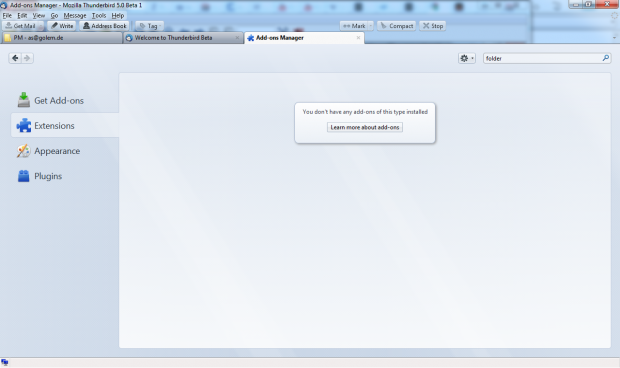This screenshot has width=620, height=368.
Task: Go back with the left arrow button
Action: [x=15, y=58]
